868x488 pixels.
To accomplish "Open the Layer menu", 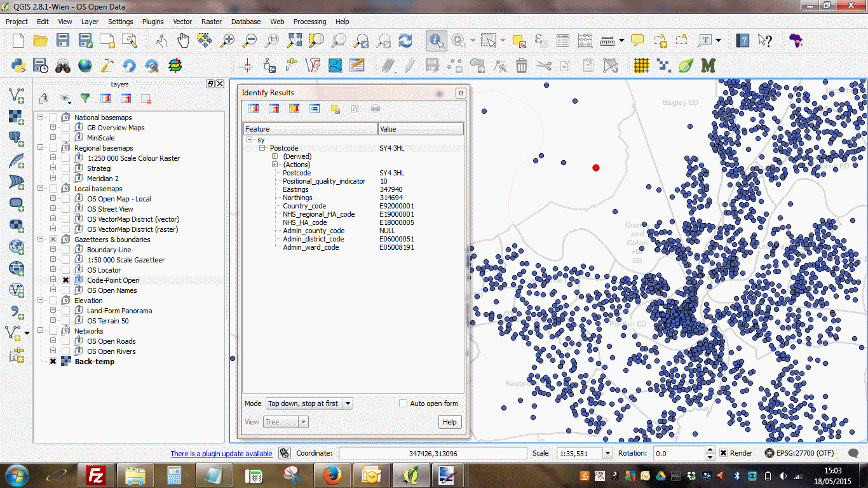I will pos(90,21).
